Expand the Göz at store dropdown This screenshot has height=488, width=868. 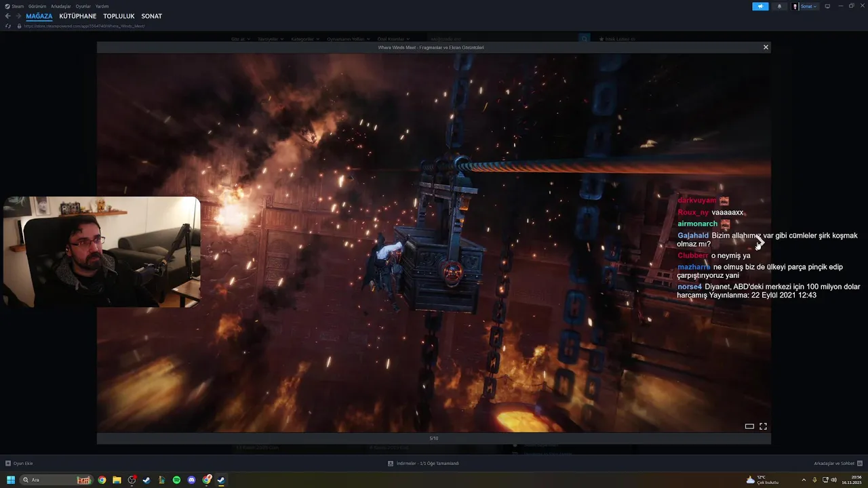240,39
